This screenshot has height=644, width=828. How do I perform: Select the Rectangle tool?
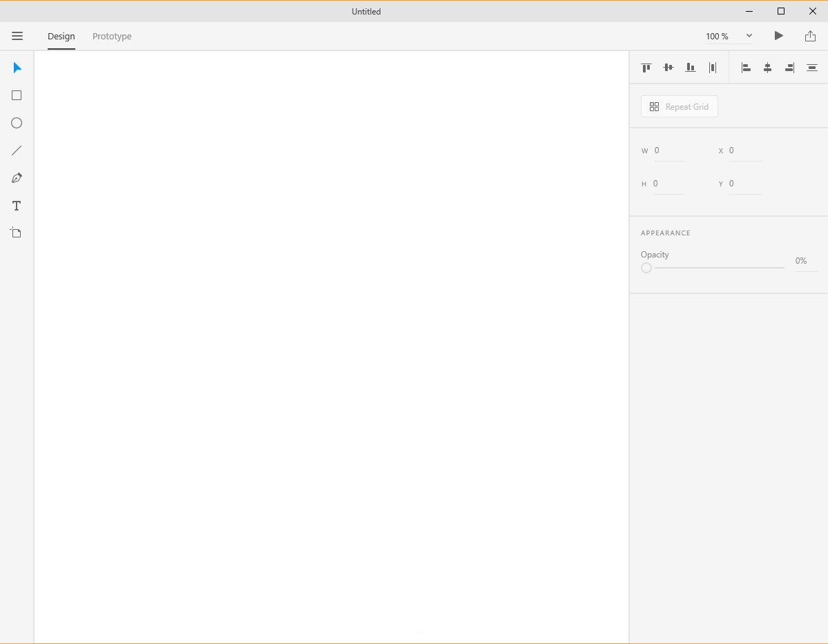click(17, 95)
